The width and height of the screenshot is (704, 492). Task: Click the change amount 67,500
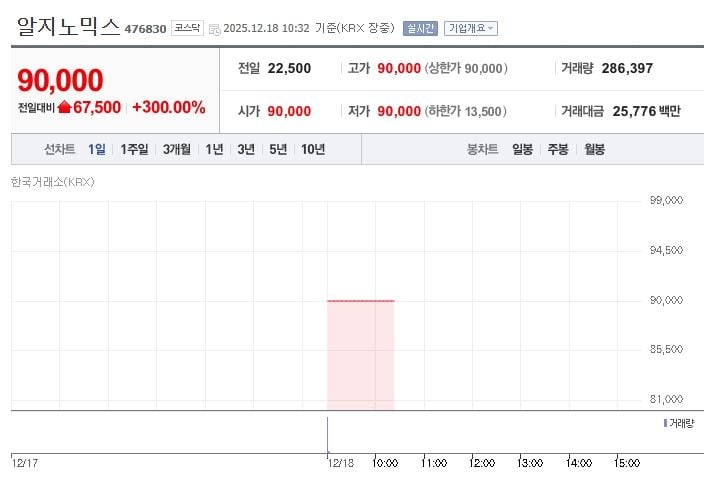pyautogui.click(x=97, y=107)
